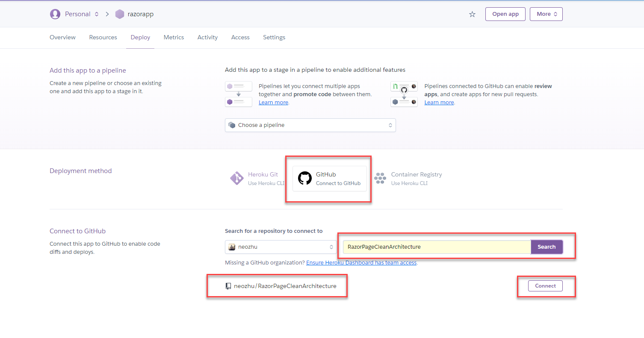
Task: Click the Search for a repository to connect to label
Action: (x=274, y=231)
